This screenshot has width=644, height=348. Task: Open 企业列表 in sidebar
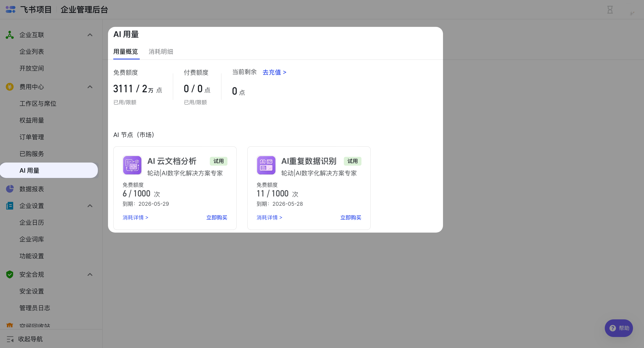(32, 52)
